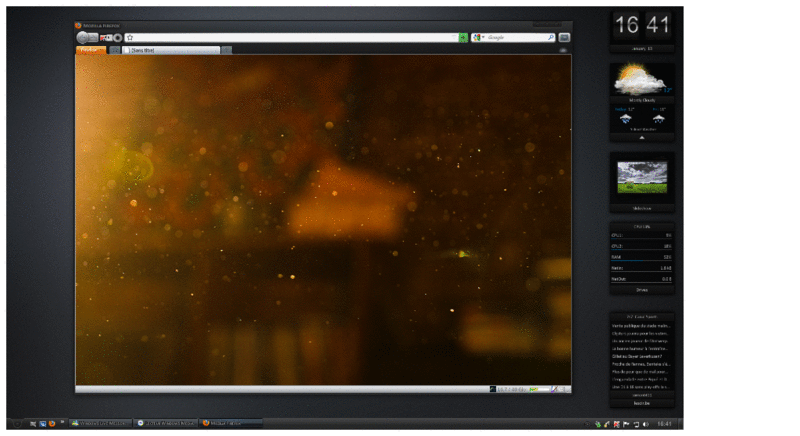Click the dark status bar icon before the memory text

(x=492, y=390)
